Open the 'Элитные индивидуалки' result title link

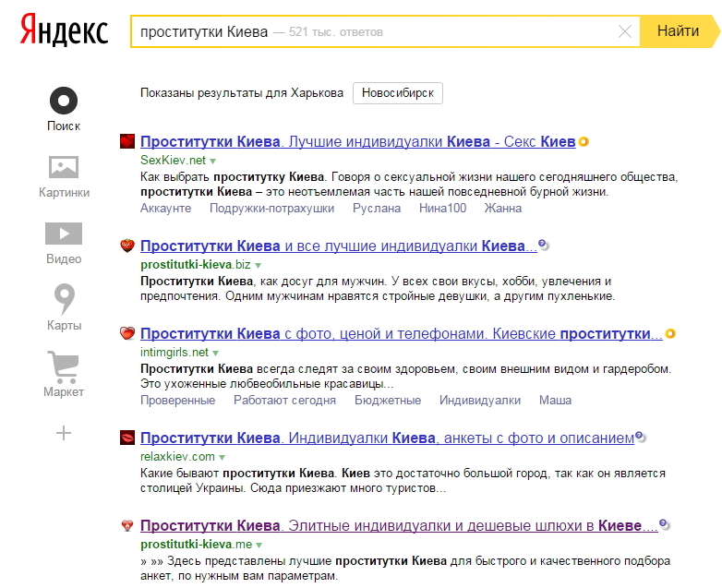click(399, 525)
